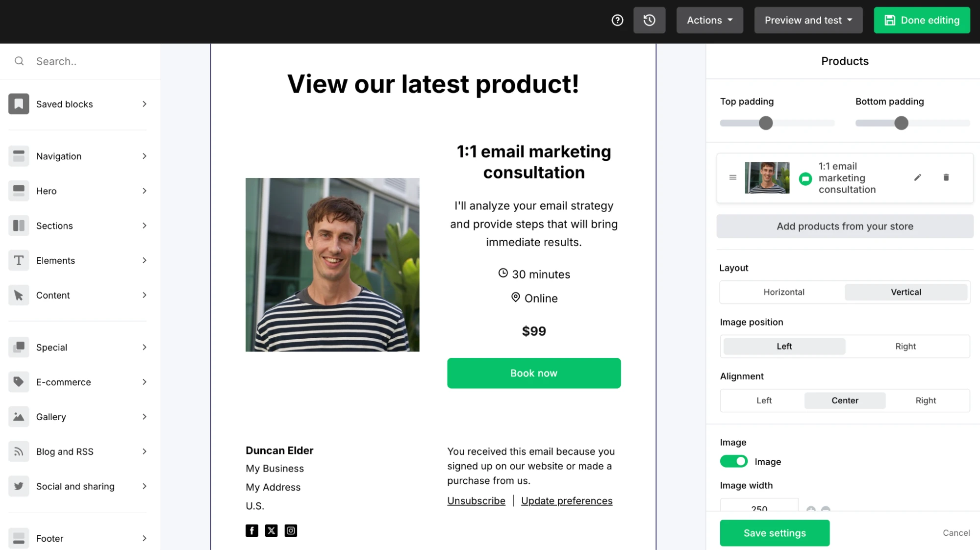Click the Image width input field
Screen dimensions: 980x550
click(x=758, y=508)
